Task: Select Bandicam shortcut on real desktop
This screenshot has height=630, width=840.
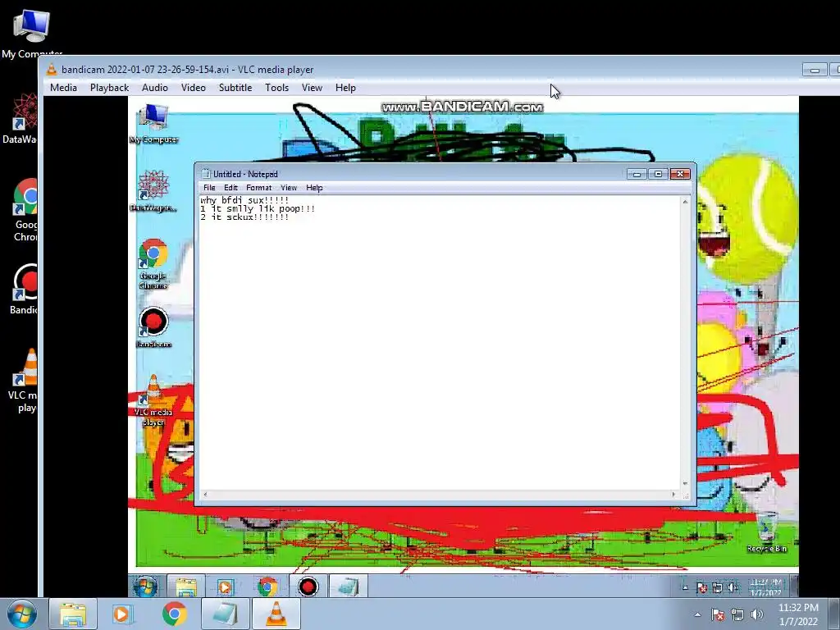Action: tap(24, 290)
